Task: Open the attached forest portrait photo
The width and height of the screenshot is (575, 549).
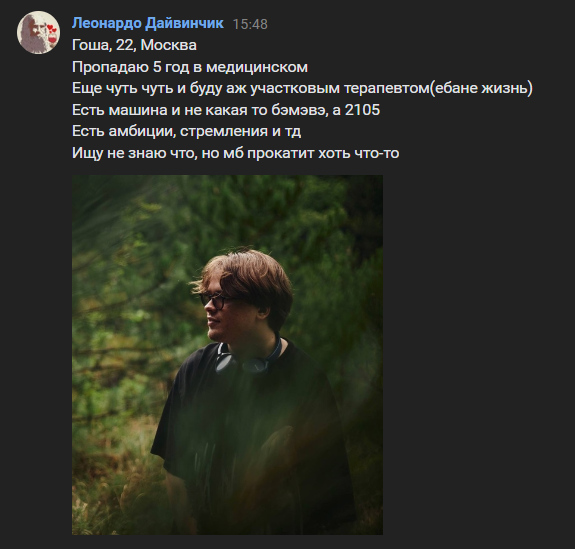Action: [x=227, y=355]
